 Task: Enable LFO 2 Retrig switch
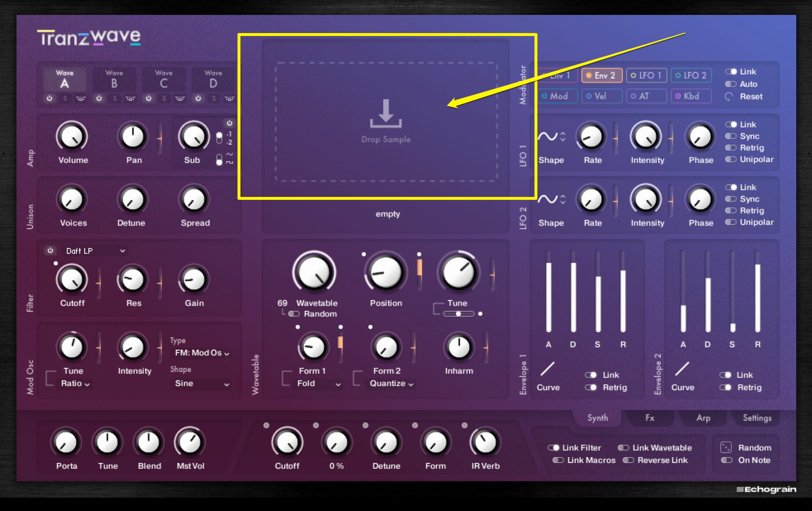pos(731,210)
